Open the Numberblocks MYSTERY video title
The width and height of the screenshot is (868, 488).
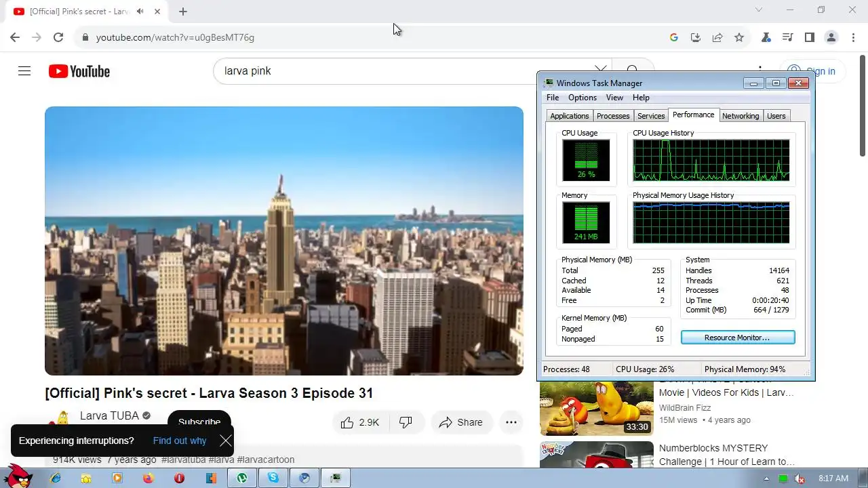(727, 455)
